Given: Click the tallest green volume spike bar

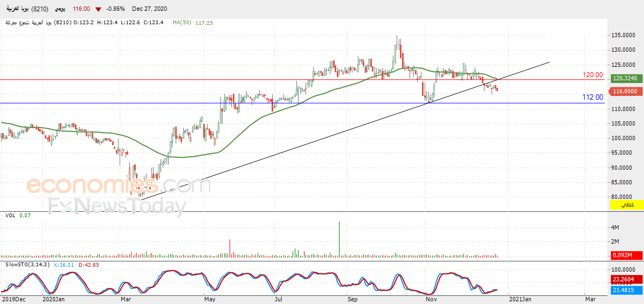Looking at the screenshot, I should pyautogui.click(x=340, y=239).
